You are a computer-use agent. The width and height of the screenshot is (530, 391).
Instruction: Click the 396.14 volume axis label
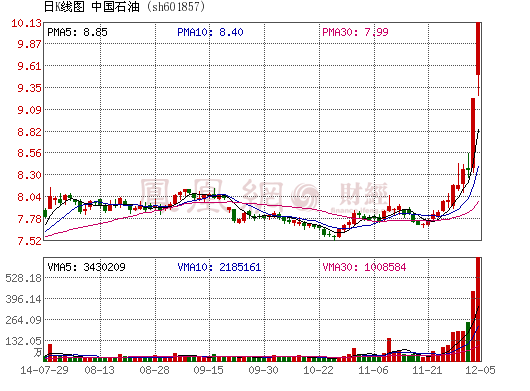[23, 299]
